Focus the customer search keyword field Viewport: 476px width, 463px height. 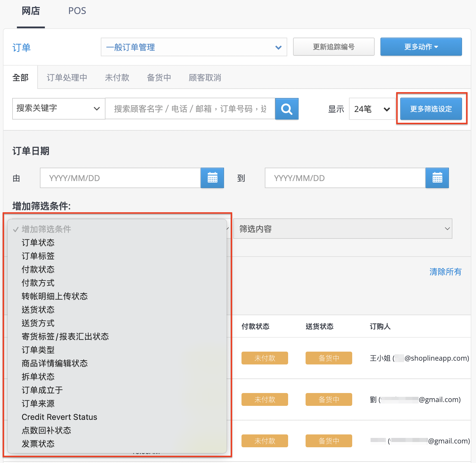click(190, 109)
